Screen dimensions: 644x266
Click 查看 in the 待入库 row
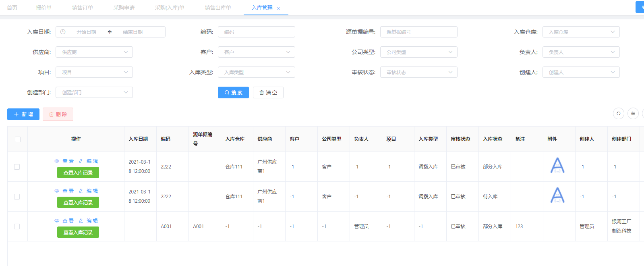click(64, 191)
